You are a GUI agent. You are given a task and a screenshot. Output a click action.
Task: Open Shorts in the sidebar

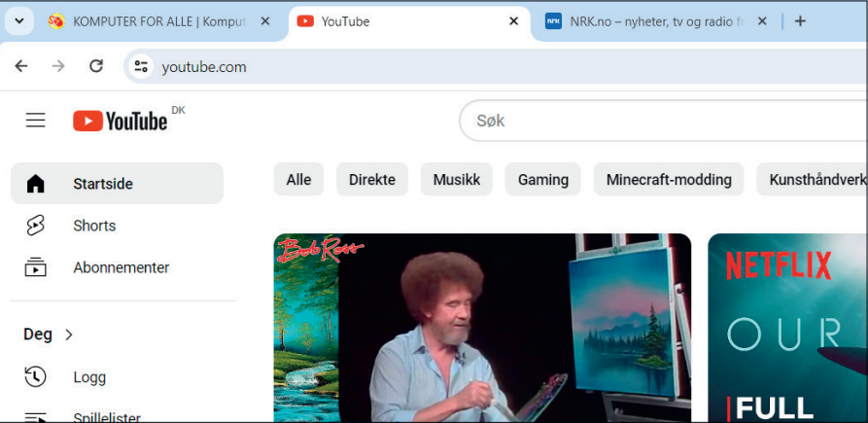tap(117, 226)
